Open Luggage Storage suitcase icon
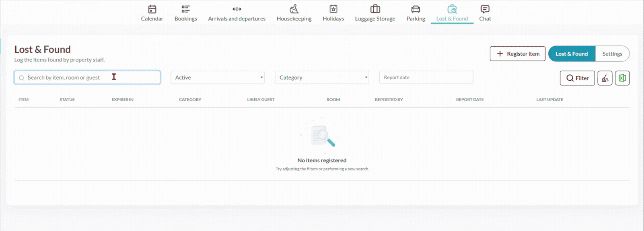This screenshot has height=231, width=644. (375, 9)
